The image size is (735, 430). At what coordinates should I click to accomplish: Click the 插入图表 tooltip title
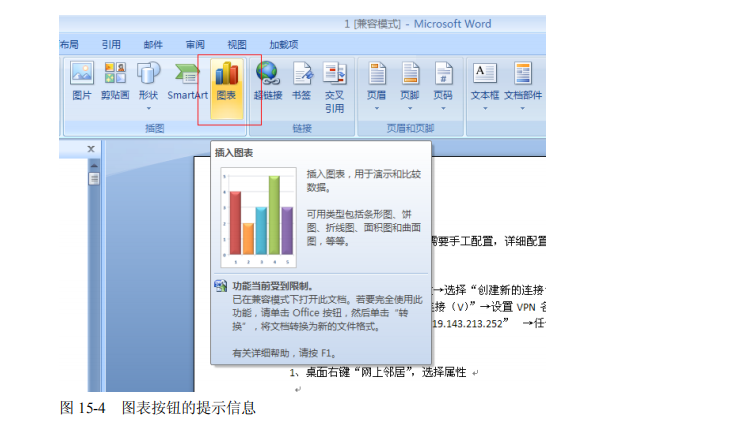point(234,153)
